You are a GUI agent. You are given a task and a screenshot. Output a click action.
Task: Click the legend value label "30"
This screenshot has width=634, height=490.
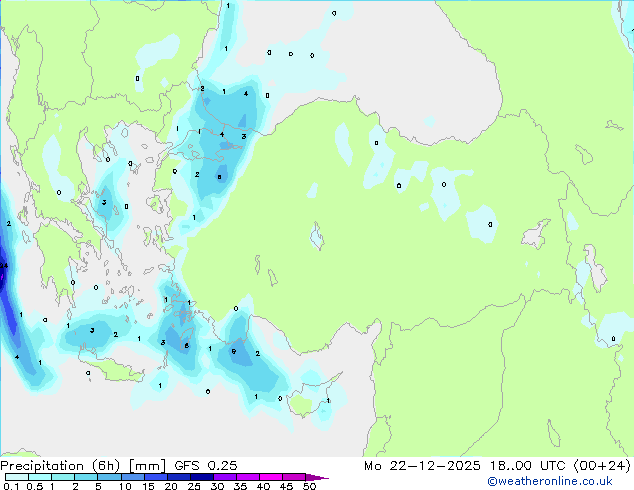pyautogui.click(x=217, y=486)
